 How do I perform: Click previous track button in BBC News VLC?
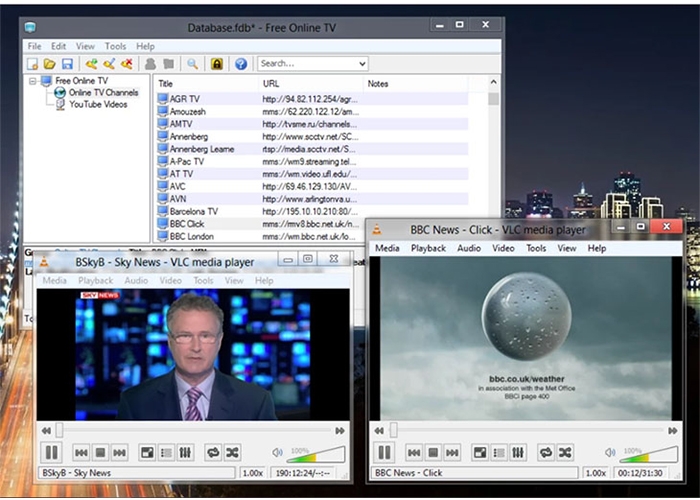(x=414, y=453)
